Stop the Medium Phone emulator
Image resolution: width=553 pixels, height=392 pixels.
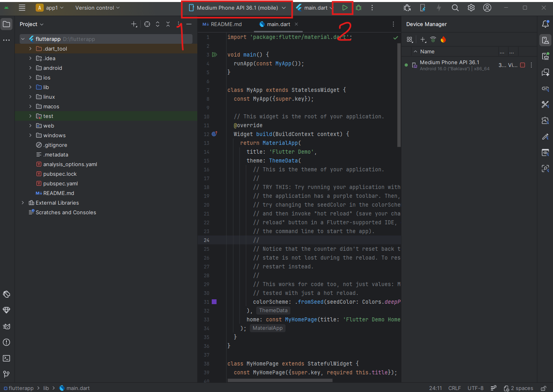tap(523, 65)
